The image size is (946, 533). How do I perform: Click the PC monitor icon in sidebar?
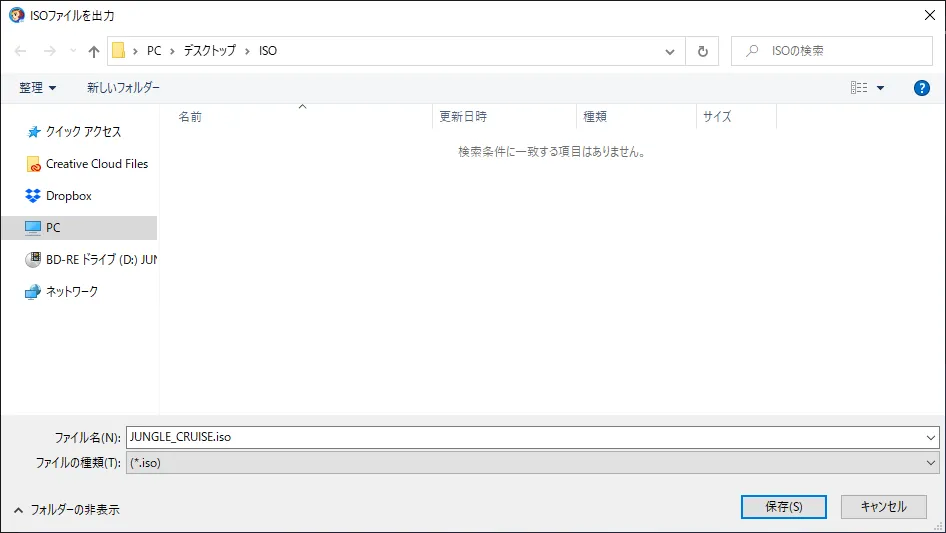33,228
